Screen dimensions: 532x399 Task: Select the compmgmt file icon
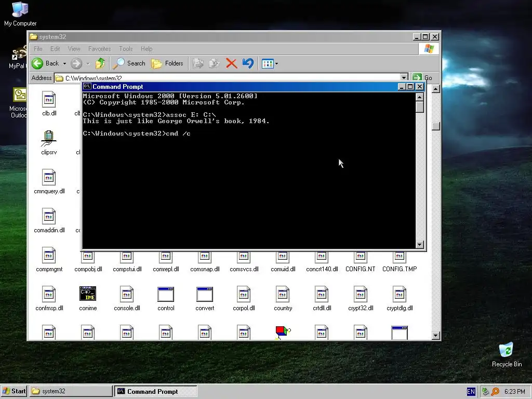(49, 255)
